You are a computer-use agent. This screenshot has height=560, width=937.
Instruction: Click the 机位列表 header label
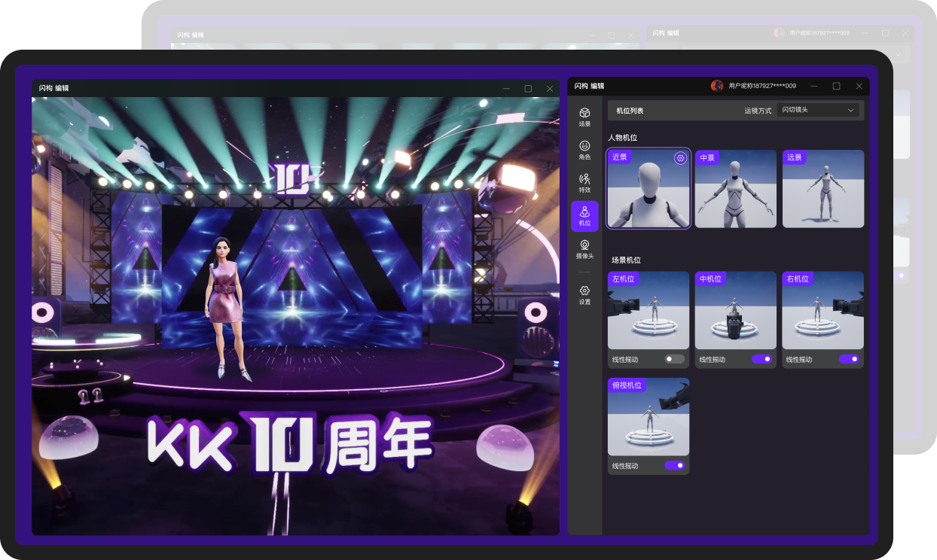click(x=630, y=111)
